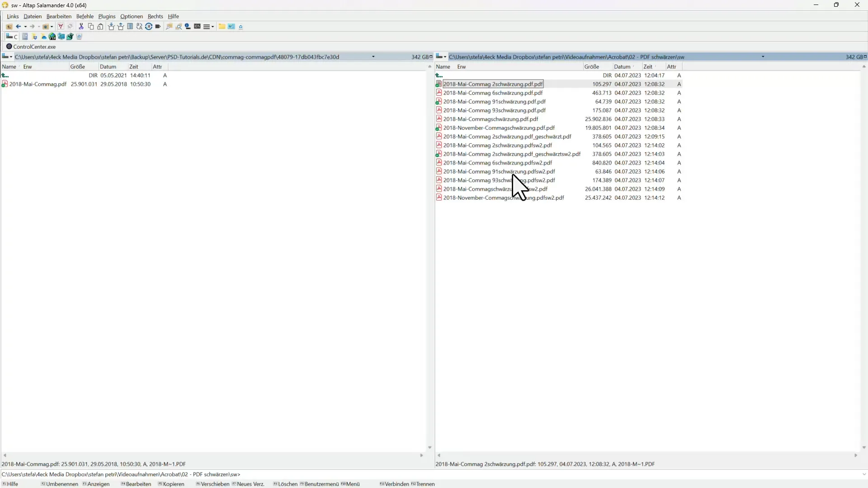868x488 pixels.
Task: Click the network map icon
Action: pyautogui.click(x=231, y=27)
